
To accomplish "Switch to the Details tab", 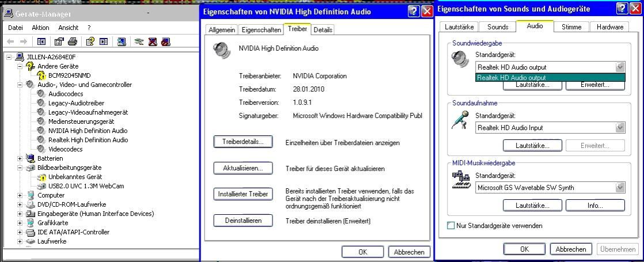I will [323, 30].
